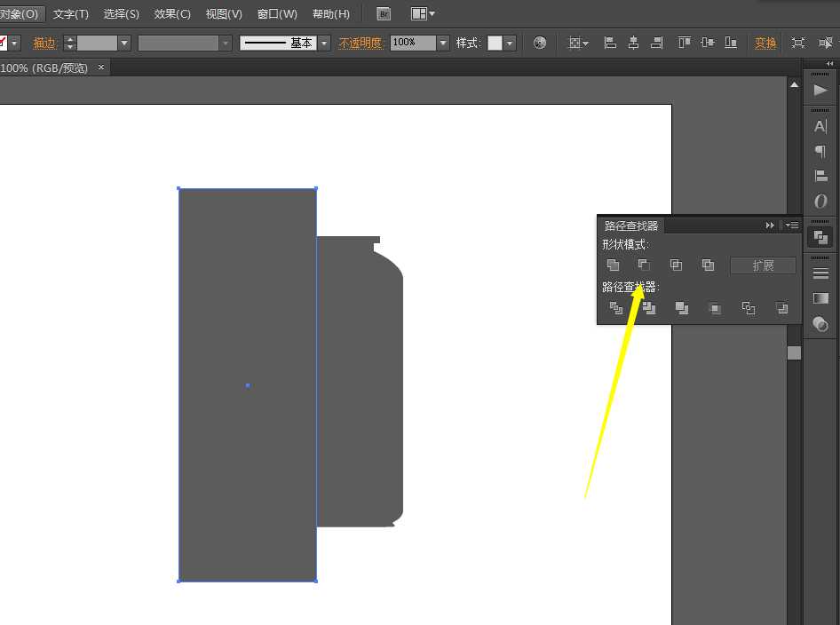Image resolution: width=840 pixels, height=625 pixels.
Task: Open the 基本 brush definition dropdown
Action: pos(324,43)
